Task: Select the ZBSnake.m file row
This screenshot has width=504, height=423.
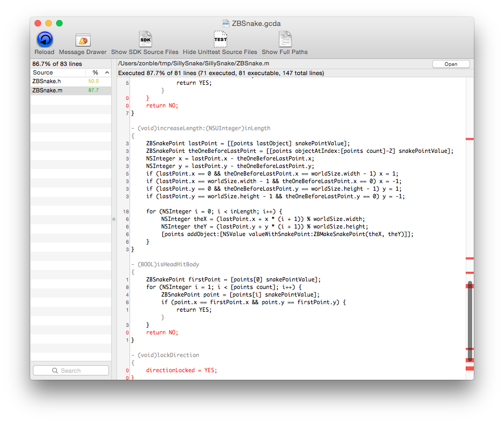Action: [x=47, y=90]
